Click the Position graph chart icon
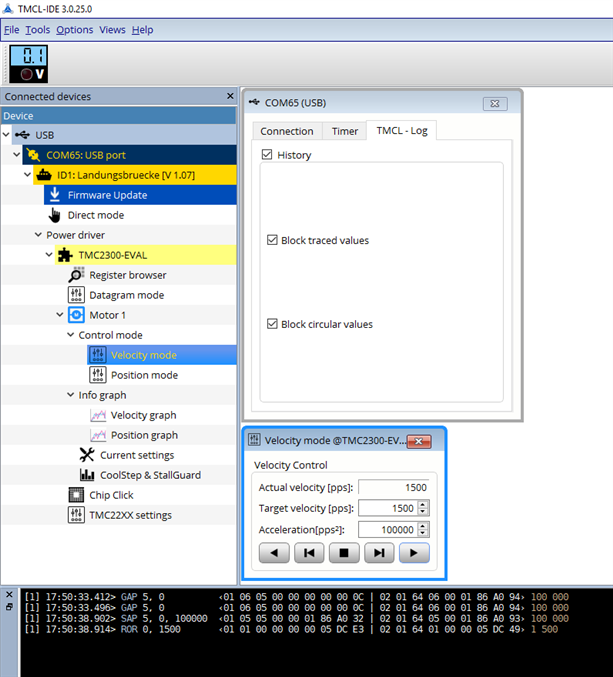The image size is (613, 677). tap(98, 435)
